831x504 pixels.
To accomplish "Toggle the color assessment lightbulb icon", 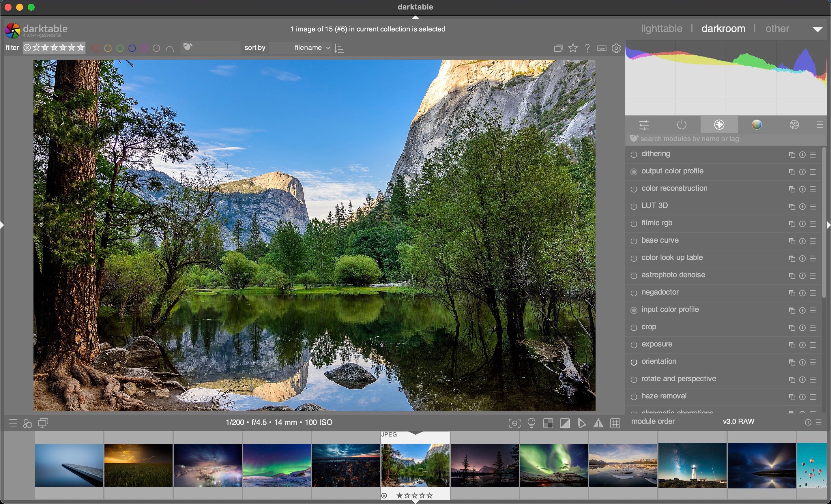I will click(x=531, y=423).
